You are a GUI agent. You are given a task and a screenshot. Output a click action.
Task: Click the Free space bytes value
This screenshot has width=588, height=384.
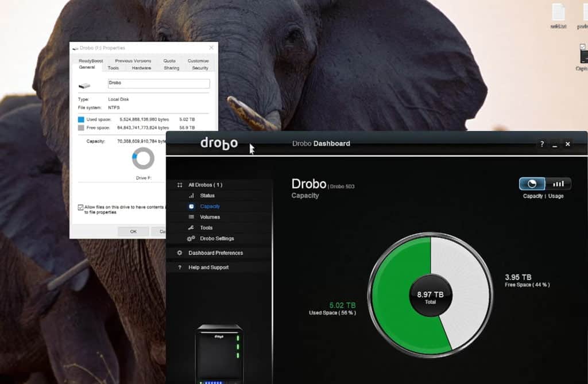[x=143, y=128]
